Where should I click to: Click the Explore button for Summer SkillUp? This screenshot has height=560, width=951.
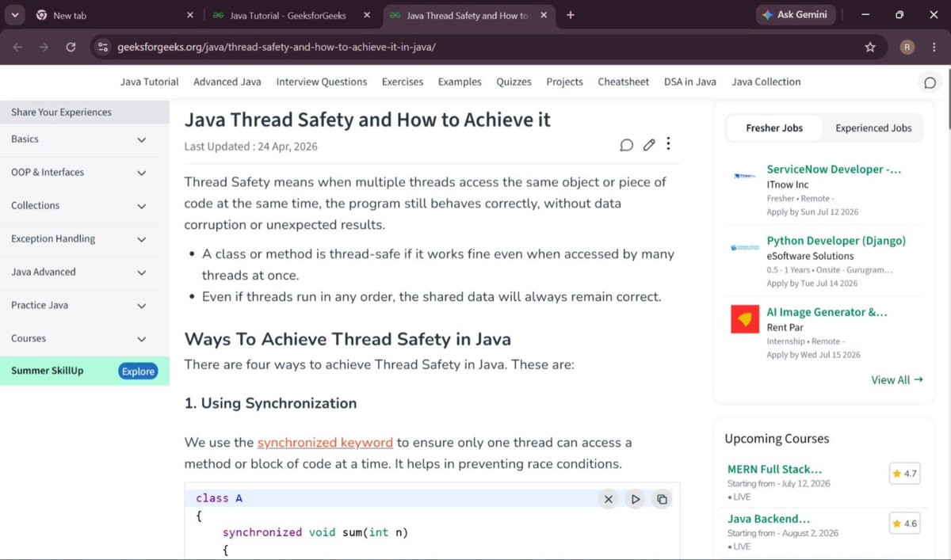click(138, 371)
